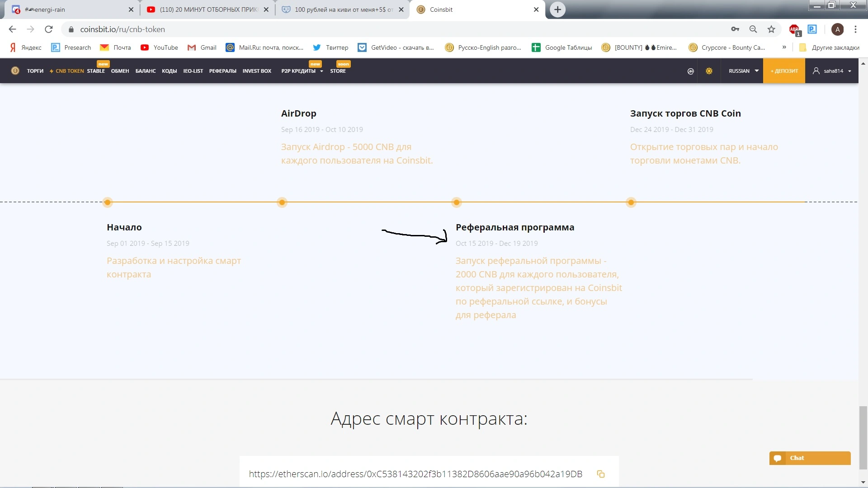Open the Chat widget
This screenshot has width=868, height=488.
click(810, 458)
